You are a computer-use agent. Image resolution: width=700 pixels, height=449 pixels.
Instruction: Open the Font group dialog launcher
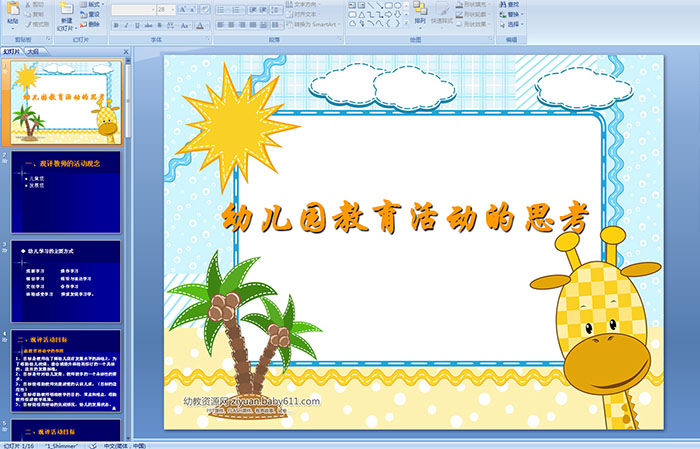tap(208, 39)
